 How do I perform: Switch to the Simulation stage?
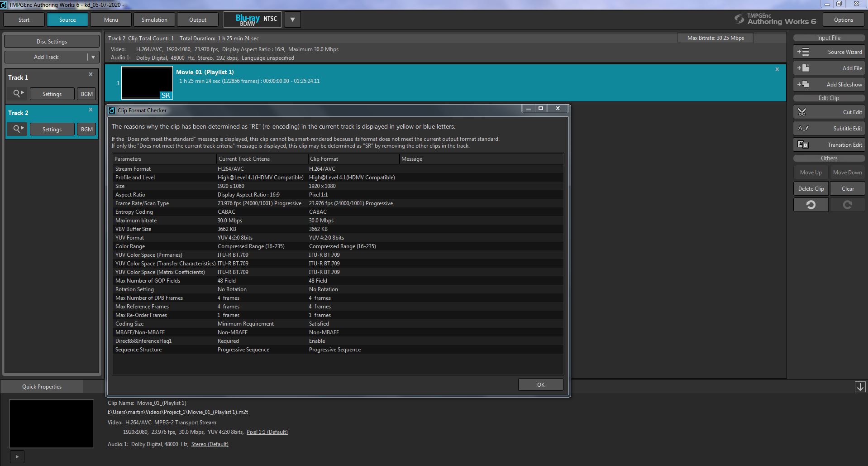(154, 20)
